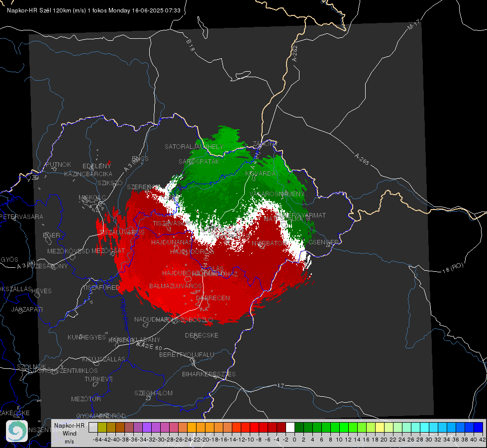Click the TISZAFÜRED city label

pos(101,288)
